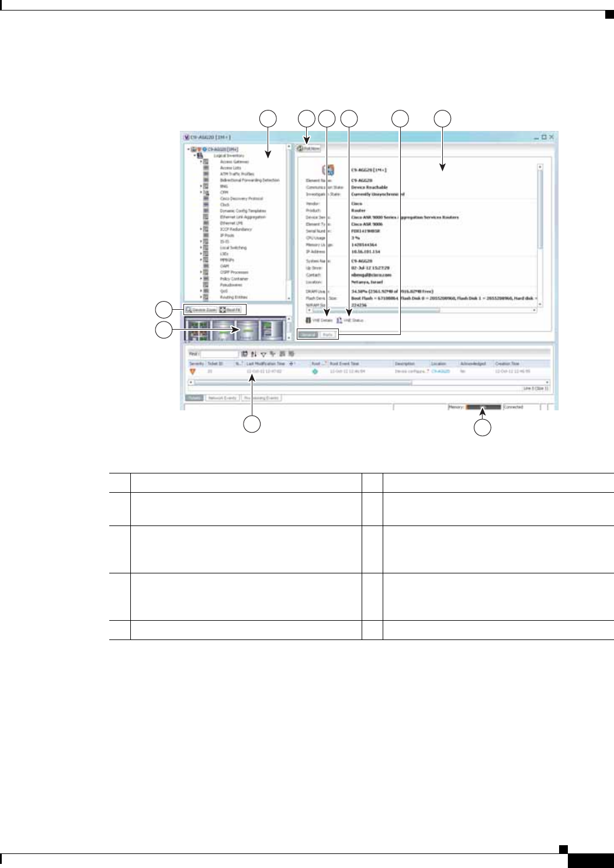Image resolution: width=614 pixels, height=868 pixels.
Task: Click the Best Fit button
Action: (231, 310)
